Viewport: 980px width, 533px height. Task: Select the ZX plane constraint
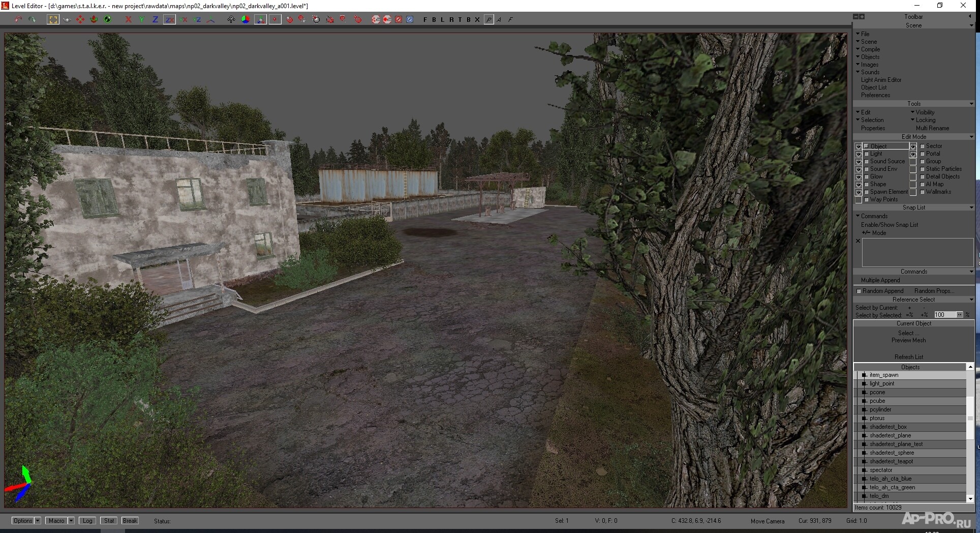click(169, 19)
